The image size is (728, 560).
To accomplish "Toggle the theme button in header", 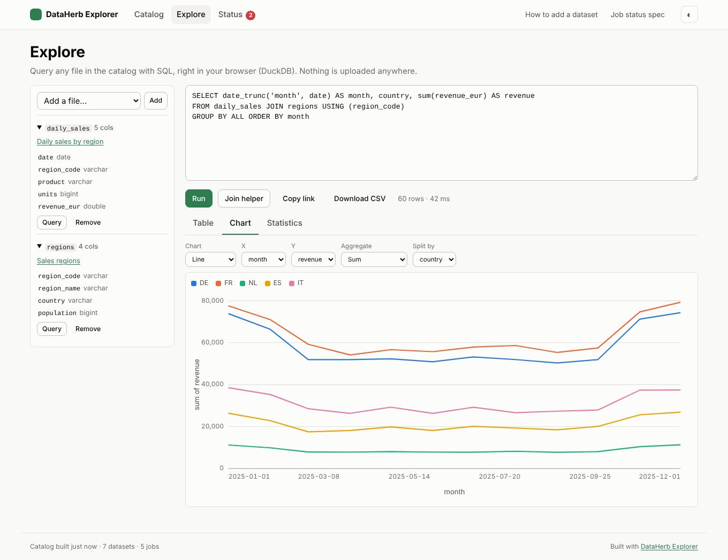I will pos(689,15).
